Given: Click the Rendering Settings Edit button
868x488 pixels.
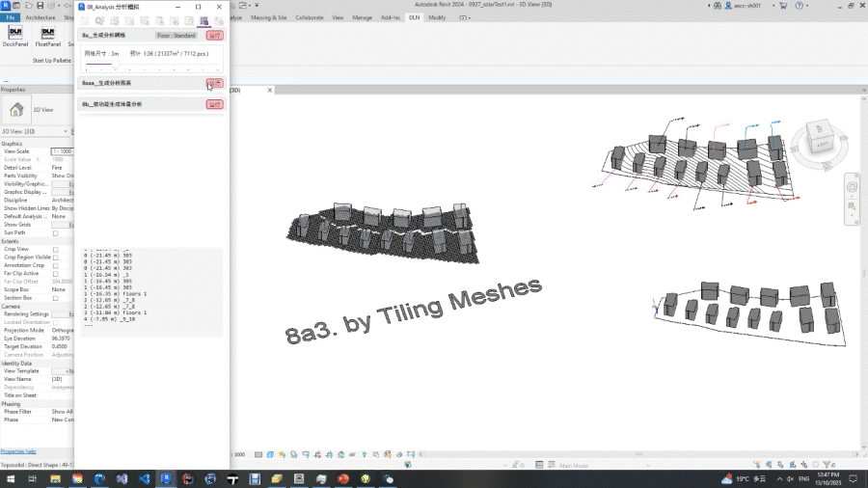Looking at the screenshot, I should click(63, 314).
